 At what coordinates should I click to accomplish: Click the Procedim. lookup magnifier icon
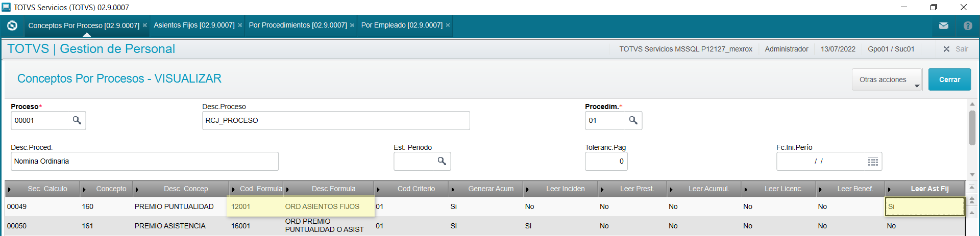pyautogui.click(x=633, y=120)
